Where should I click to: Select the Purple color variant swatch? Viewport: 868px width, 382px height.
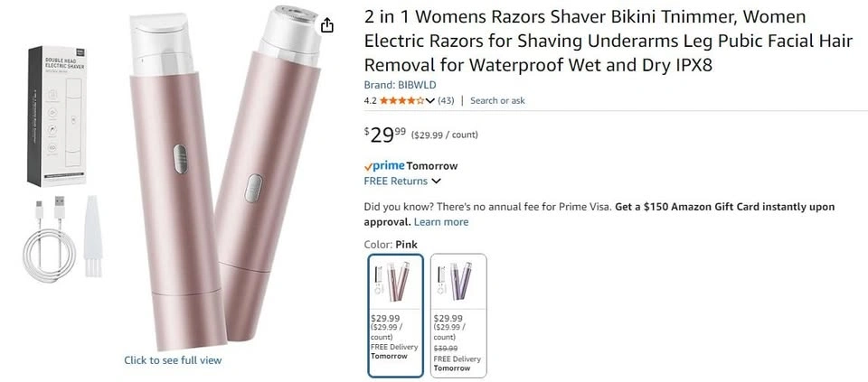point(459,315)
